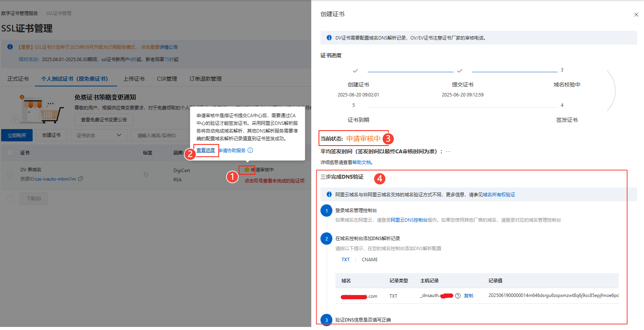
Task: Click 申请协助服务 link
Action: [x=232, y=150]
